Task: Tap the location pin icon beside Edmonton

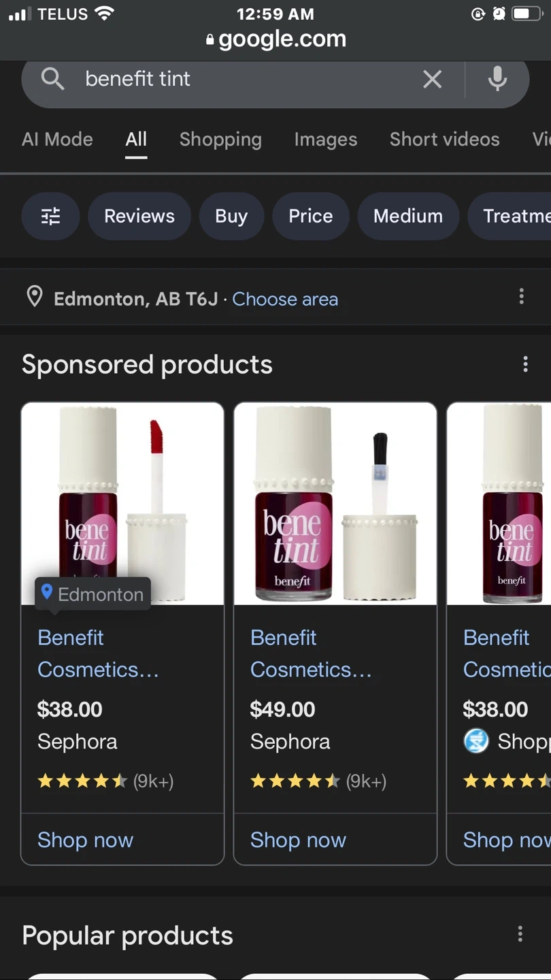Action: click(35, 297)
